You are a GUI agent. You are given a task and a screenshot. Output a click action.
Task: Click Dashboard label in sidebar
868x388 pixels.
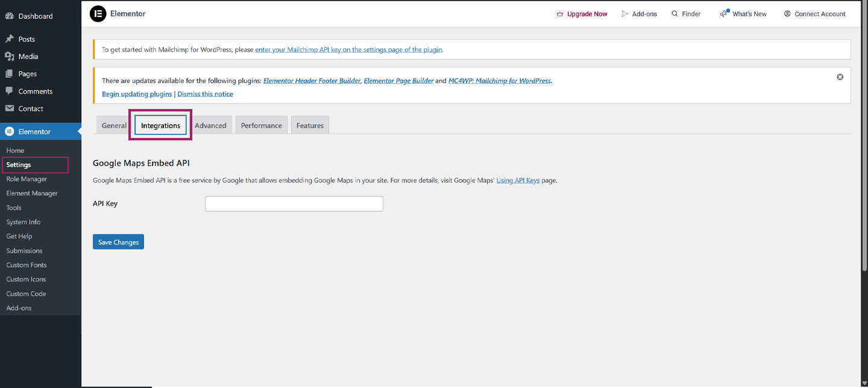tap(36, 16)
